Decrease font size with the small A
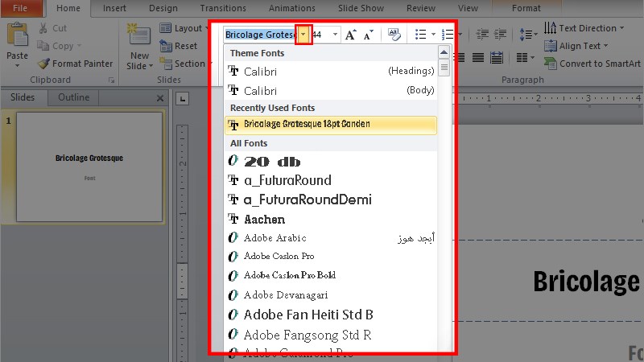The height and width of the screenshot is (362, 644). pos(369,35)
